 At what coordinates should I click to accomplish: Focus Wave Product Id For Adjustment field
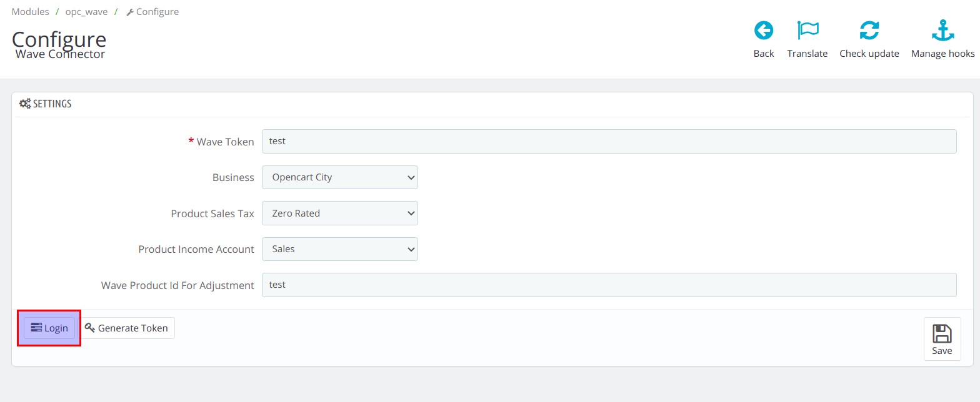click(x=609, y=285)
